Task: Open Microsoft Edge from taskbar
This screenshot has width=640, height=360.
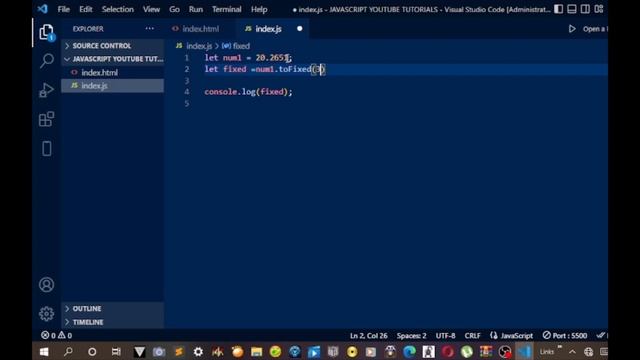Action: coord(409,351)
